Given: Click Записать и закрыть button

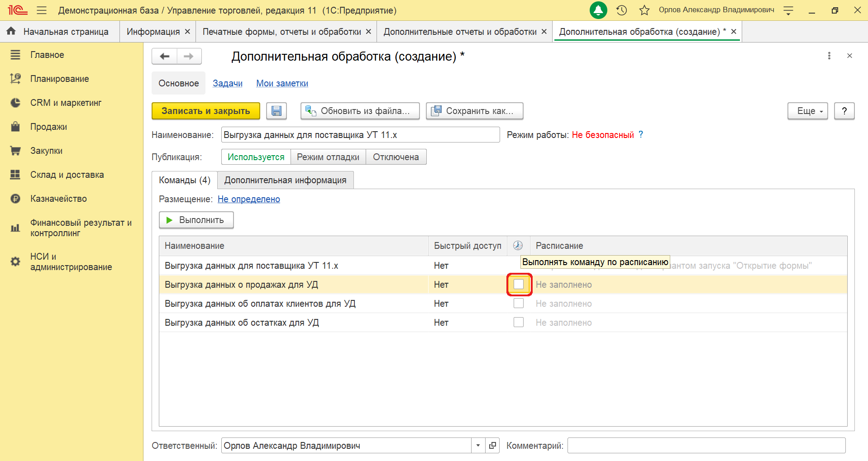Looking at the screenshot, I should pyautogui.click(x=206, y=111).
